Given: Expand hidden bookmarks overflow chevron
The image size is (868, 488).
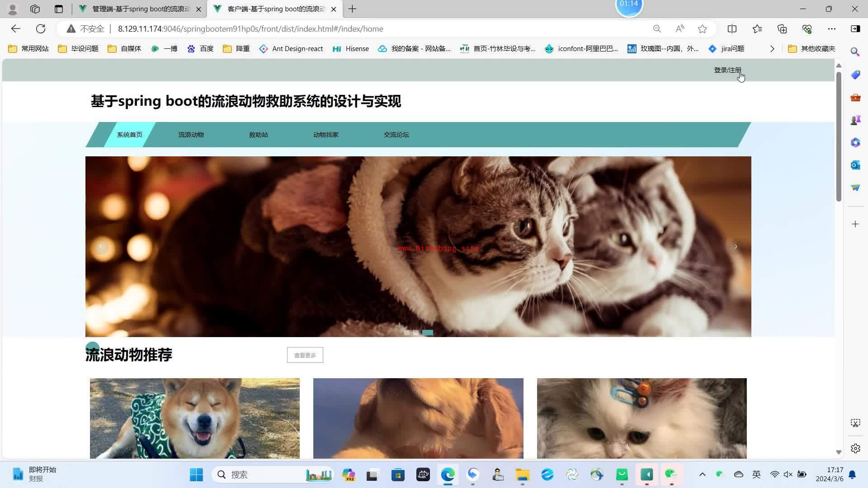Looking at the screenshot, I should click(x=772, y=49).
